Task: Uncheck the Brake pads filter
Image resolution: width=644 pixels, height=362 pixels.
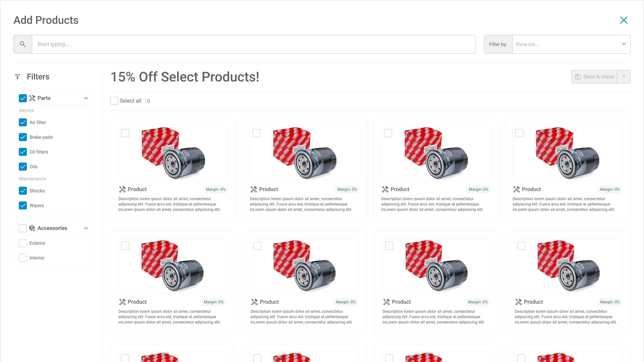Action: [x=23, y=137]
